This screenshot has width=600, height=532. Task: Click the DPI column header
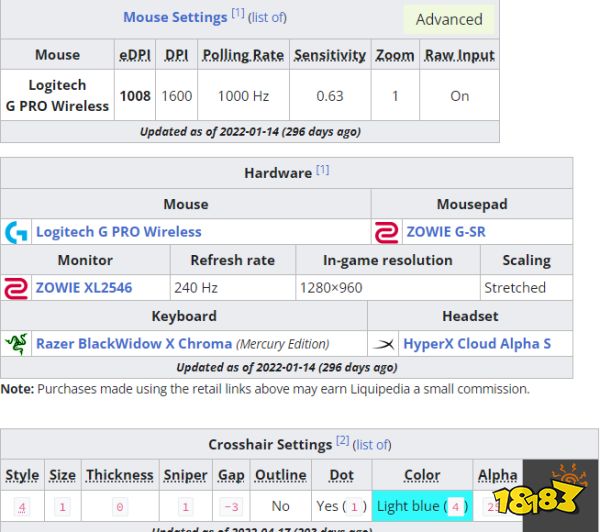coord(176,55)
